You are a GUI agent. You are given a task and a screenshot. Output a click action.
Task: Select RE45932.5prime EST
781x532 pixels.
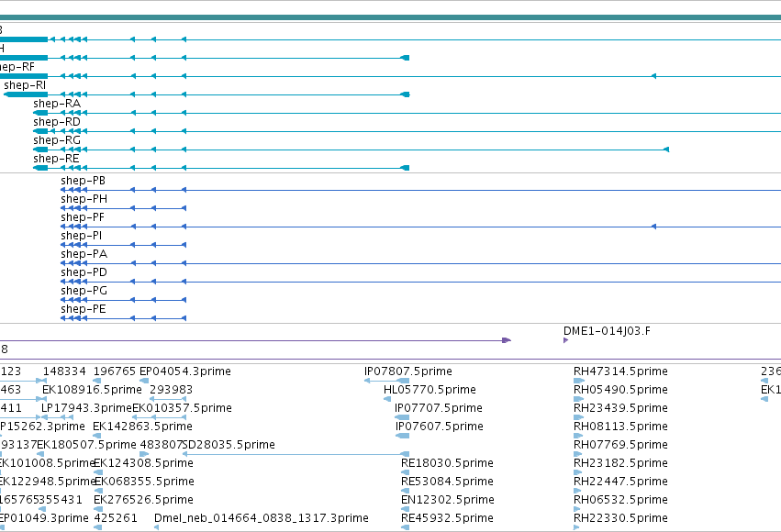(447, 518)
